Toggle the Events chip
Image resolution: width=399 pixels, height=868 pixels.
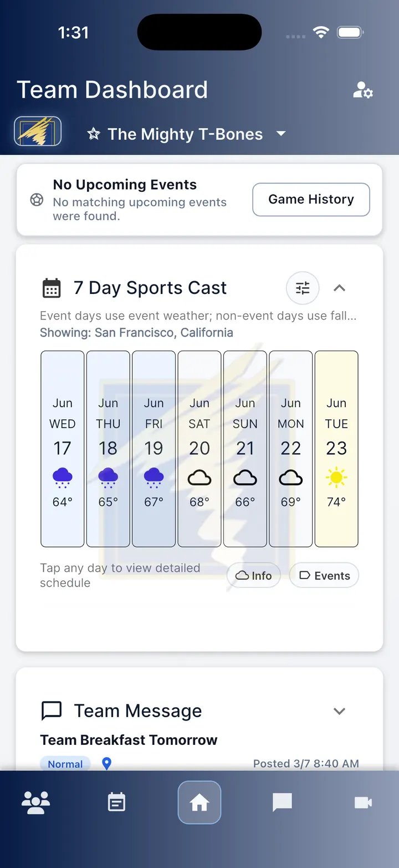click(324, 576)
